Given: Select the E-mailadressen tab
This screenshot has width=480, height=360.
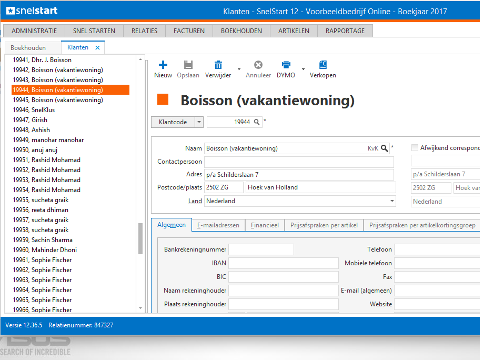Looking at the screenshot, I should pyautogui.click(x=218, y=225).
